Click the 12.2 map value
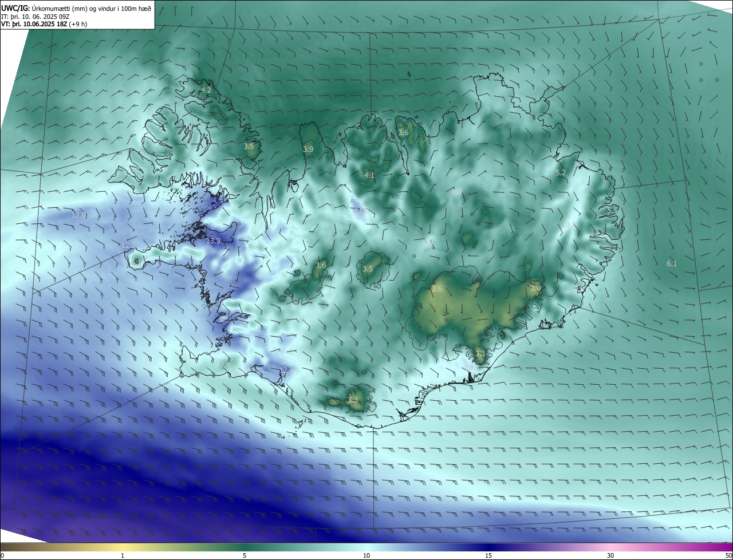 [129, 246]
